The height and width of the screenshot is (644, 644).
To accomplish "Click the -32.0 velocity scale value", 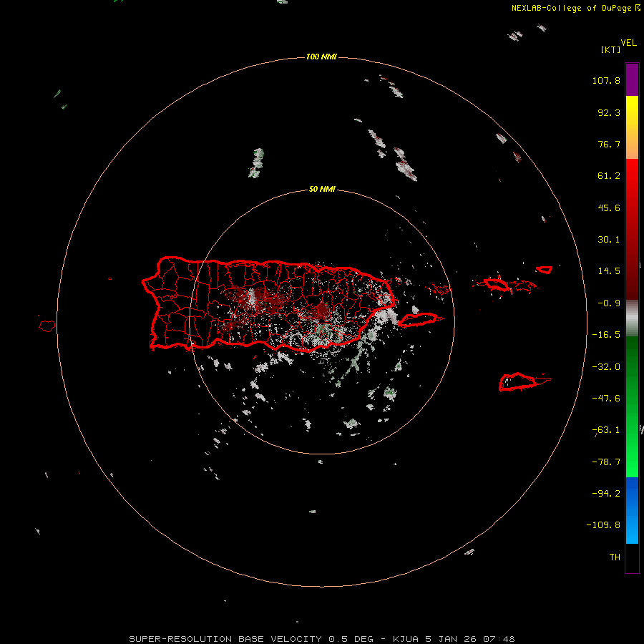I will coord(606,367).
